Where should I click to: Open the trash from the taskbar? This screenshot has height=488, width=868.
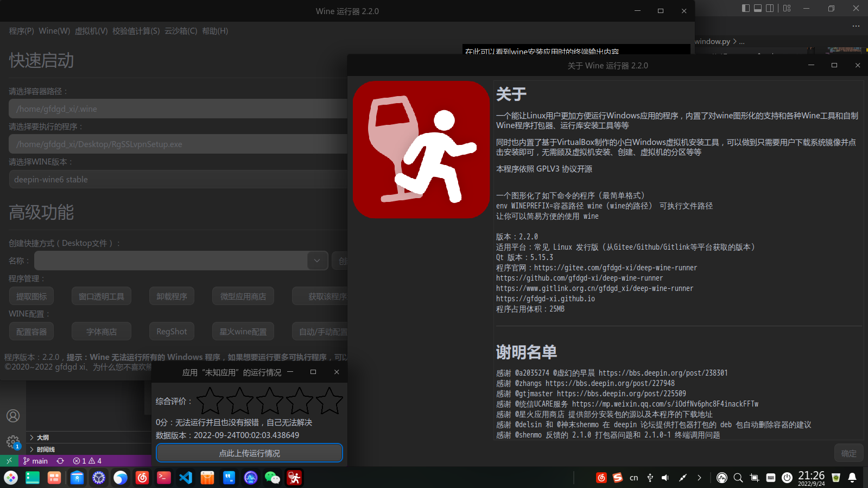(x=836, y=478)
